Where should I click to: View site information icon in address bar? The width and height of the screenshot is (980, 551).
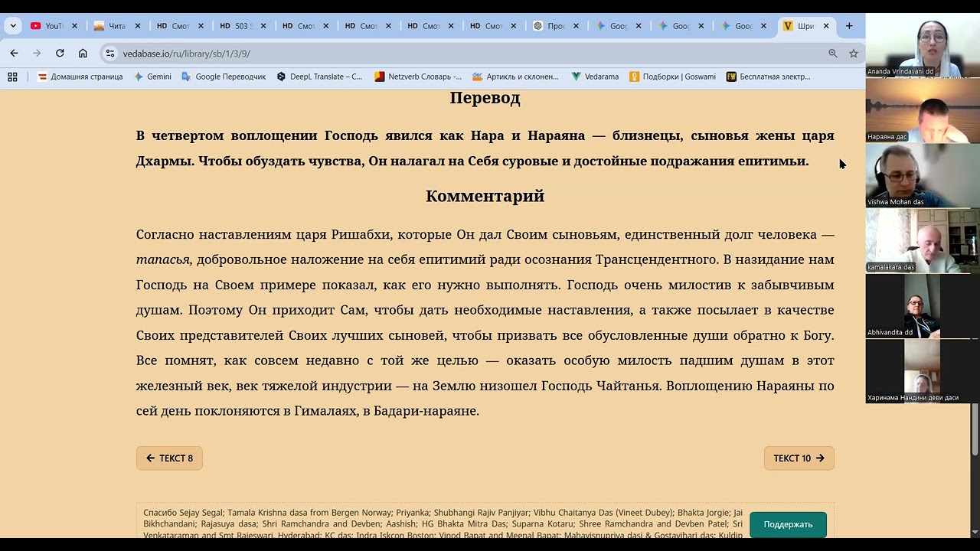tap(110, 54)
